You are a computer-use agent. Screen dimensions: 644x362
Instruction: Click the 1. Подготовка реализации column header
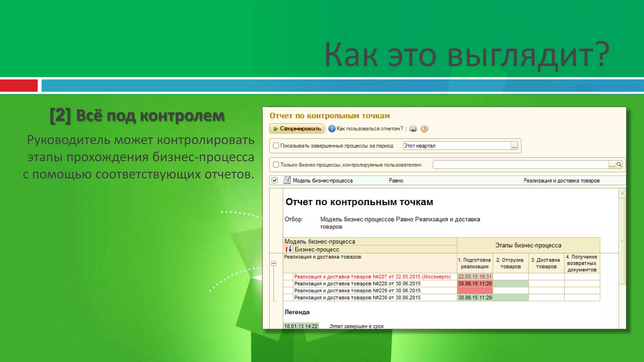click(475, 263)
